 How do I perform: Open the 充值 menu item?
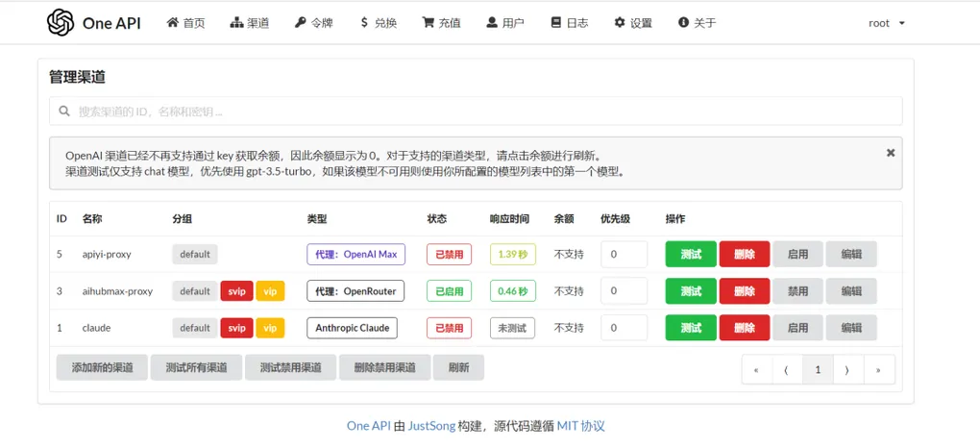[442, 23]
